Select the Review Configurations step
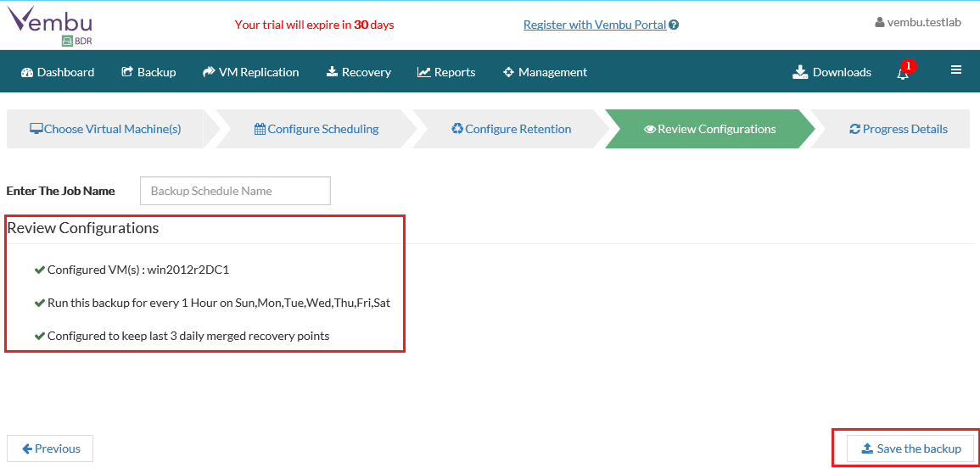This screenshot has height=468, width=980. pos(710,129)
